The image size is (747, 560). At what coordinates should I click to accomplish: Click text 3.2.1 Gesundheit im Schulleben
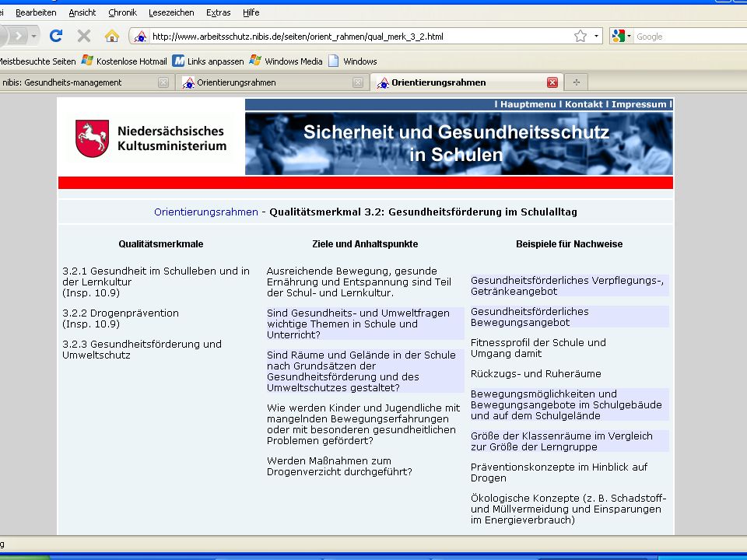coord(156,282)
